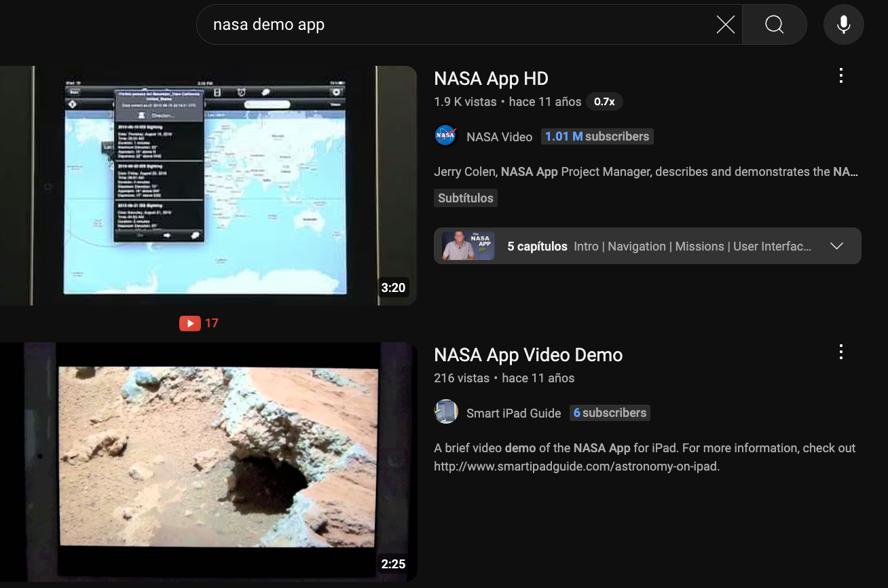
Task: Start voice search with the microphone icon
Action: pos(843,25)
